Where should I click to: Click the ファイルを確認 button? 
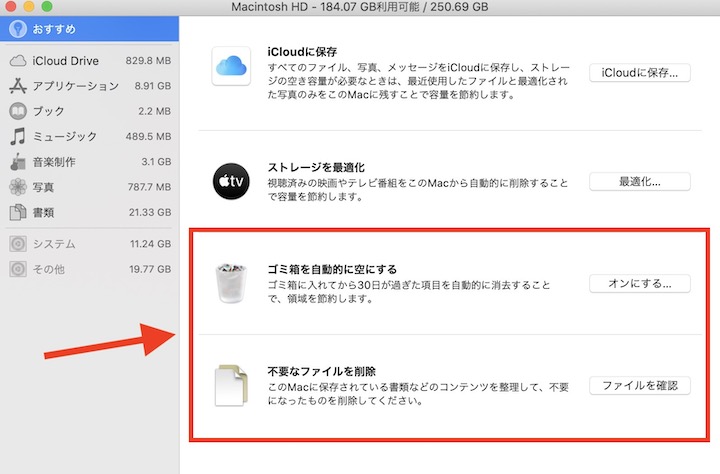(640, 386)
